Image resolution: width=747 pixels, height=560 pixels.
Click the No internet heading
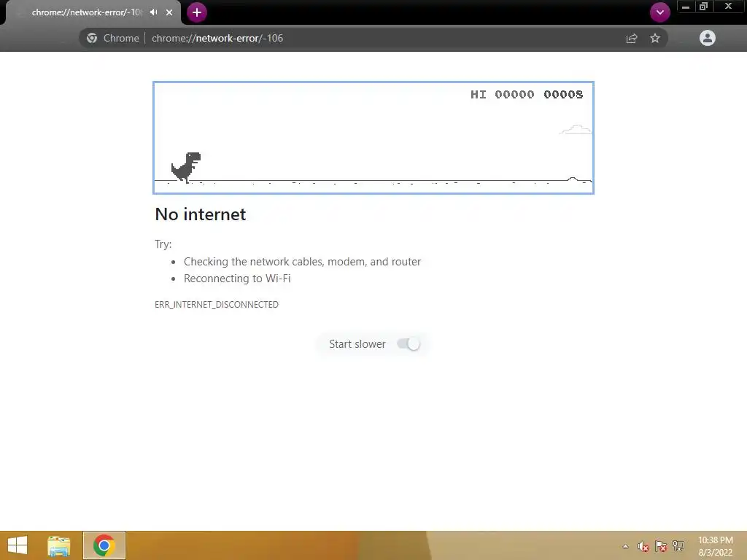pos(201,214)
